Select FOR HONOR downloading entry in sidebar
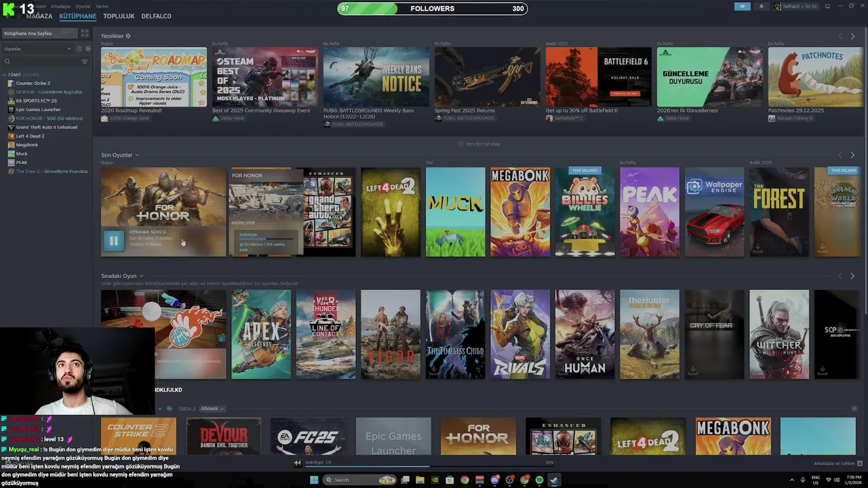868x488 pixels. coord(46,119)
